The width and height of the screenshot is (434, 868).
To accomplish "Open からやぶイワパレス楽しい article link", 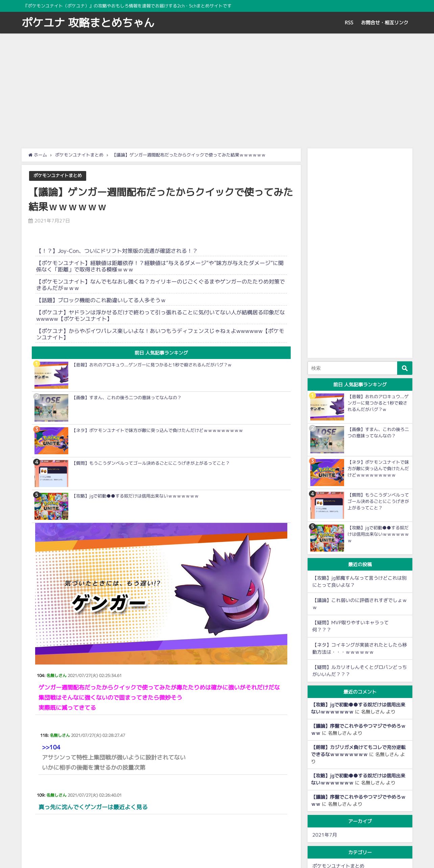I will [160, 334].
